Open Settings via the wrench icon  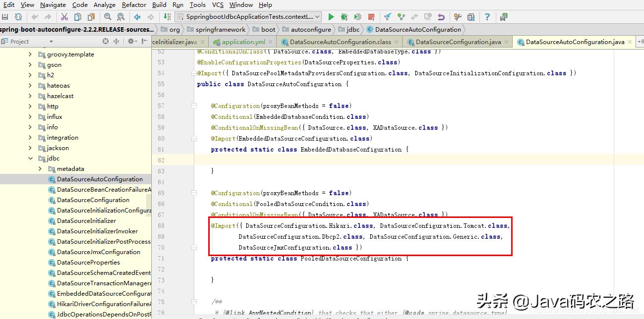(x=457, y=16)
